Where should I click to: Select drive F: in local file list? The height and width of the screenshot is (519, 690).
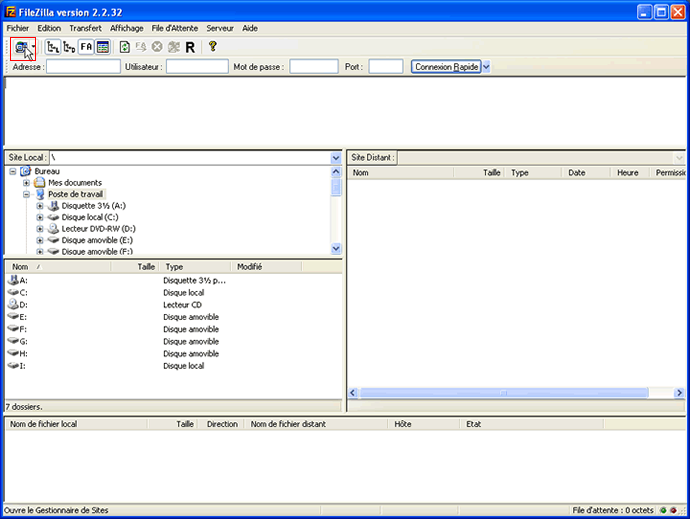[x=23, y=329]
